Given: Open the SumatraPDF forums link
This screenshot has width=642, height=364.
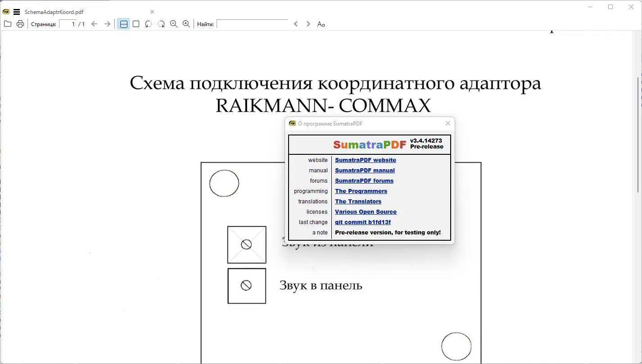Looking at the screenshot, I should click(x=364, y=180).
